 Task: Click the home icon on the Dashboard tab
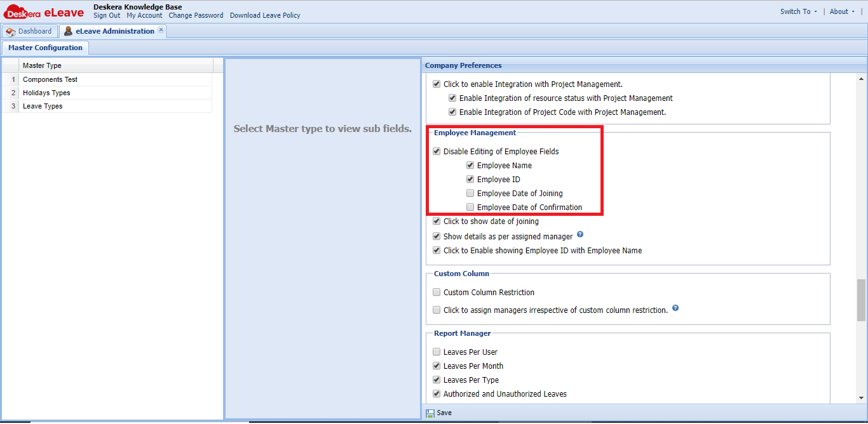click(10, 30)
